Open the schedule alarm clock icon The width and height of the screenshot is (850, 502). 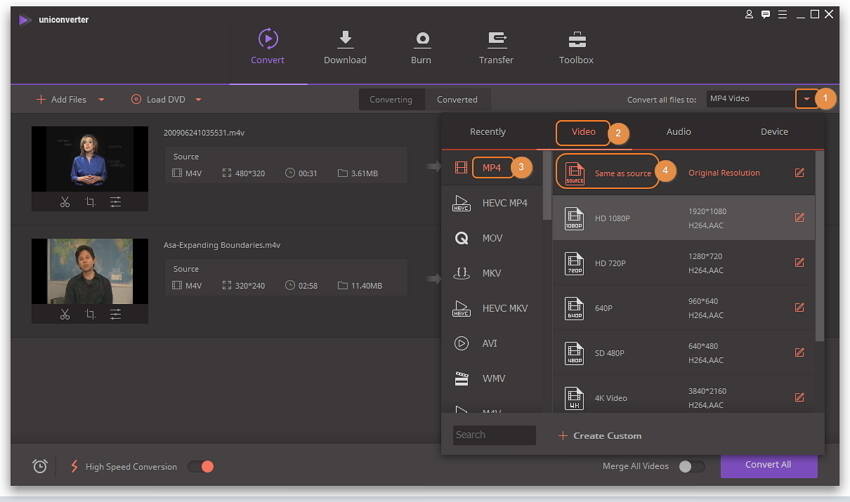pos(40,466)
